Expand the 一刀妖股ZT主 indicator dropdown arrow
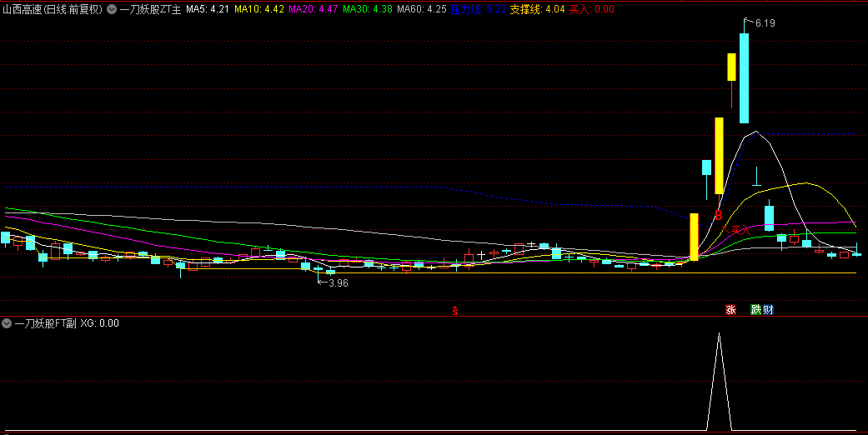The image size is (868, 435). tap(112, 10)
